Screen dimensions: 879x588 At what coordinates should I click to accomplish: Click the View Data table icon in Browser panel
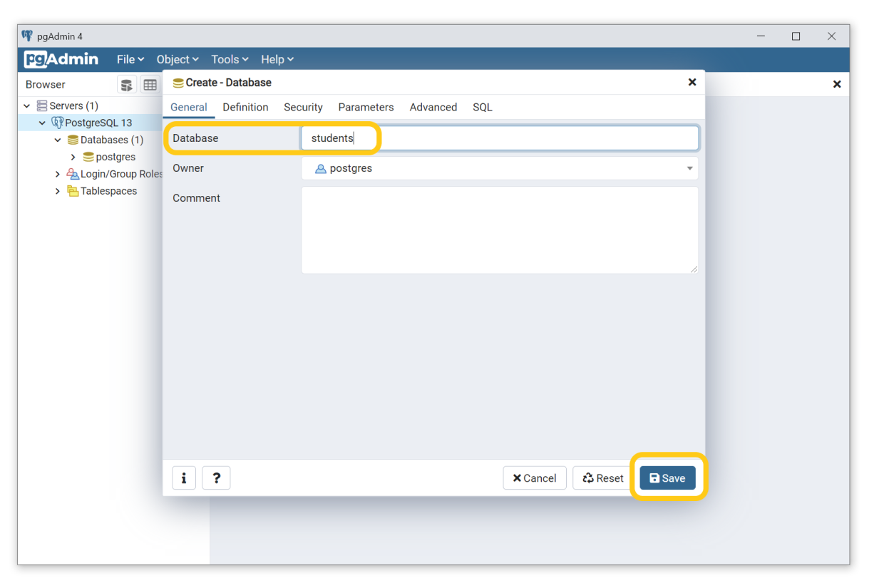click(150, 85)
